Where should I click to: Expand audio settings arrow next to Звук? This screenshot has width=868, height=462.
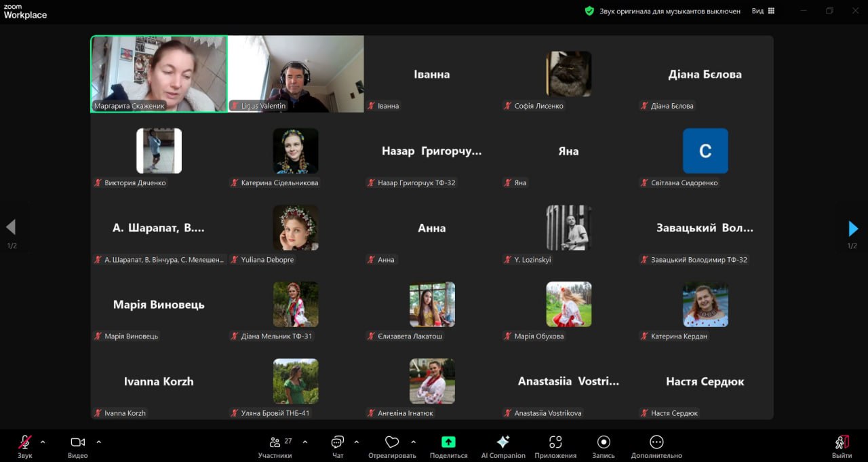[x=43, y=442]
